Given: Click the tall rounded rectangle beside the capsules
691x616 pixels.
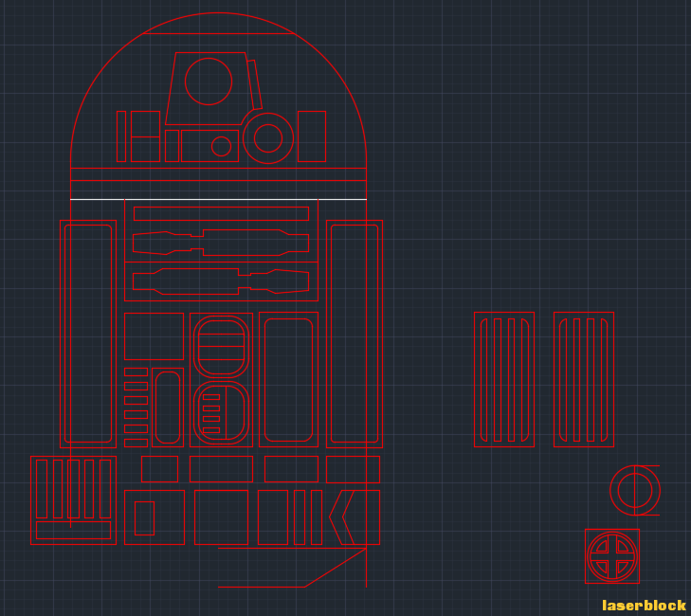Looking at the screenshot, I should 288,379.
